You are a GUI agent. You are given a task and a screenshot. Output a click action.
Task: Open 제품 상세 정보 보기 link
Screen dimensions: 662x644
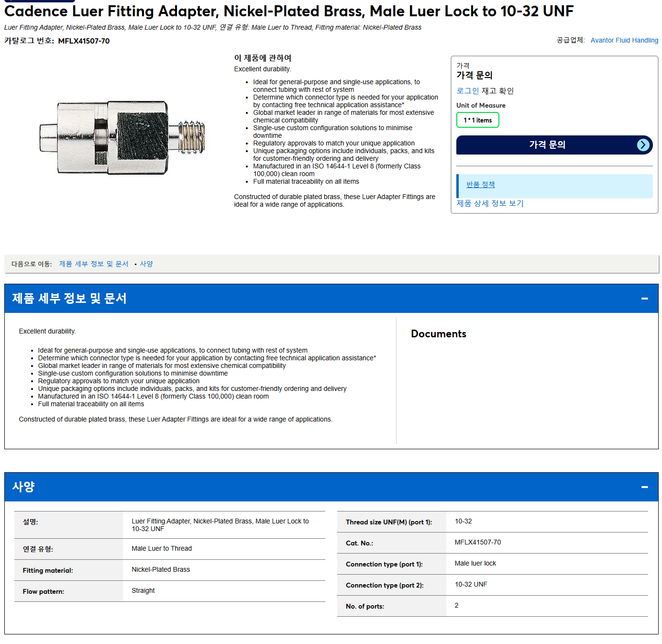[x=490, y=203]
